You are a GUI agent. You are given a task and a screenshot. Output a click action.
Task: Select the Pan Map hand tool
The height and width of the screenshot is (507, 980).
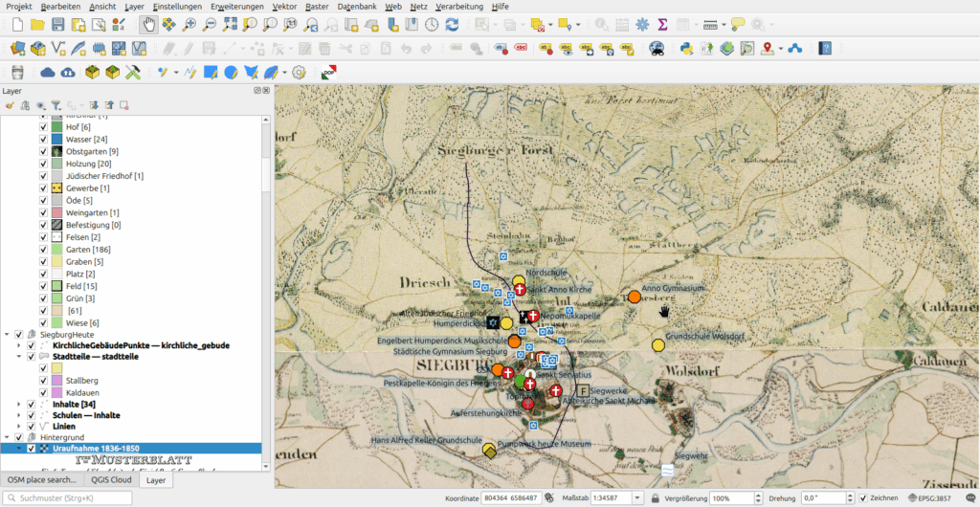[148, 24]
